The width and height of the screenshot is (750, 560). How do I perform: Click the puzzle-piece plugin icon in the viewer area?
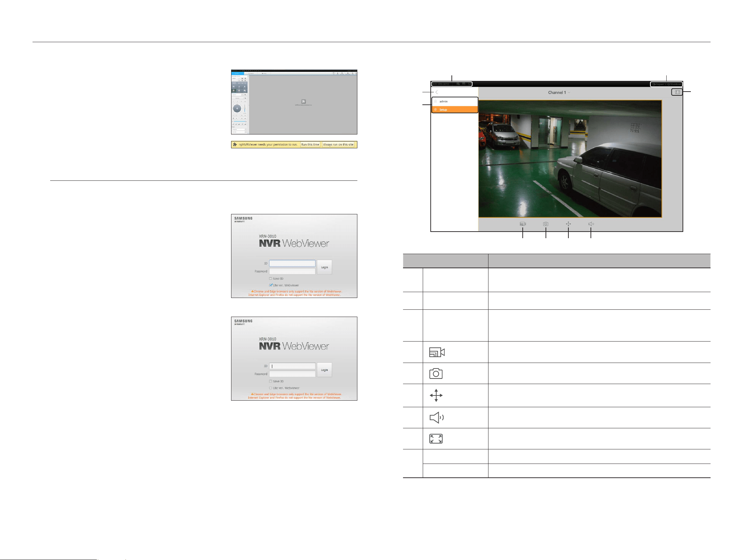pyautogui.click(x=303, y=101)
